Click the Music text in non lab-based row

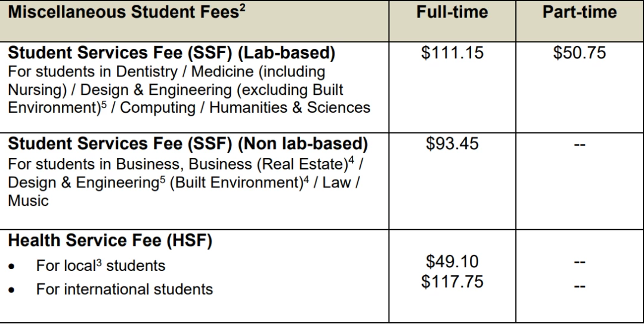[x=28, y=201]
